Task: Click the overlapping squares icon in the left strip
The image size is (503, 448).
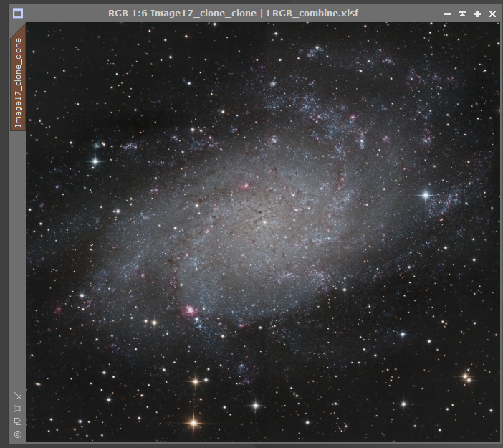Action: point(18,421)
